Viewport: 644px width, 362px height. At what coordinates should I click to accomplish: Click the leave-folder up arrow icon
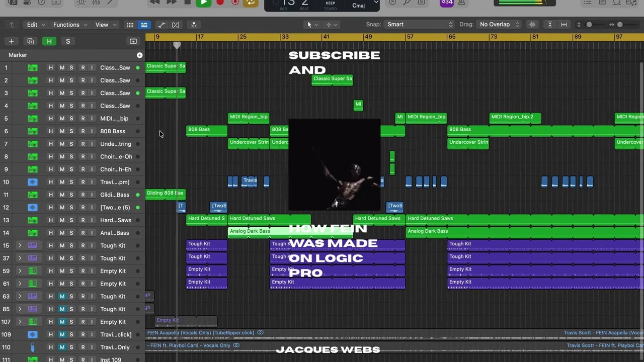[12, 25]
